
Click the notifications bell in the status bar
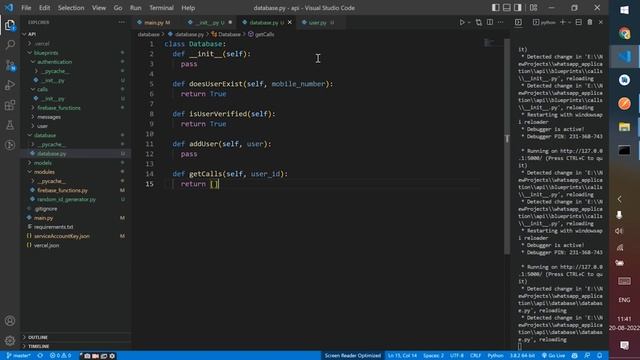[600, 356]
